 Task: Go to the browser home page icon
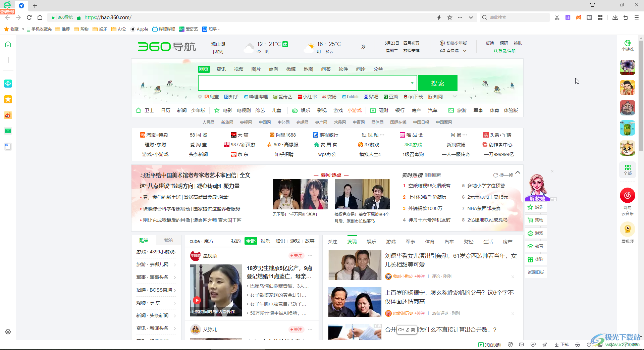pos(40,17)
